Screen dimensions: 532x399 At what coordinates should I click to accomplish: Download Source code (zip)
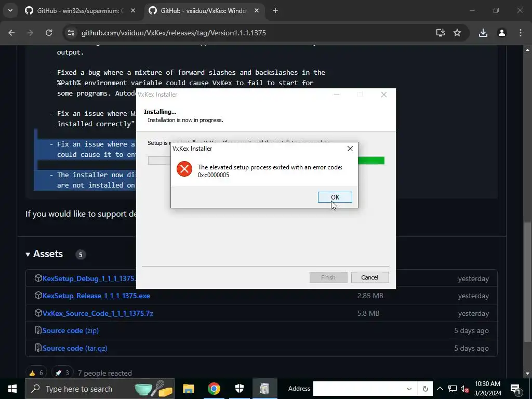click(x=71, y=330)
